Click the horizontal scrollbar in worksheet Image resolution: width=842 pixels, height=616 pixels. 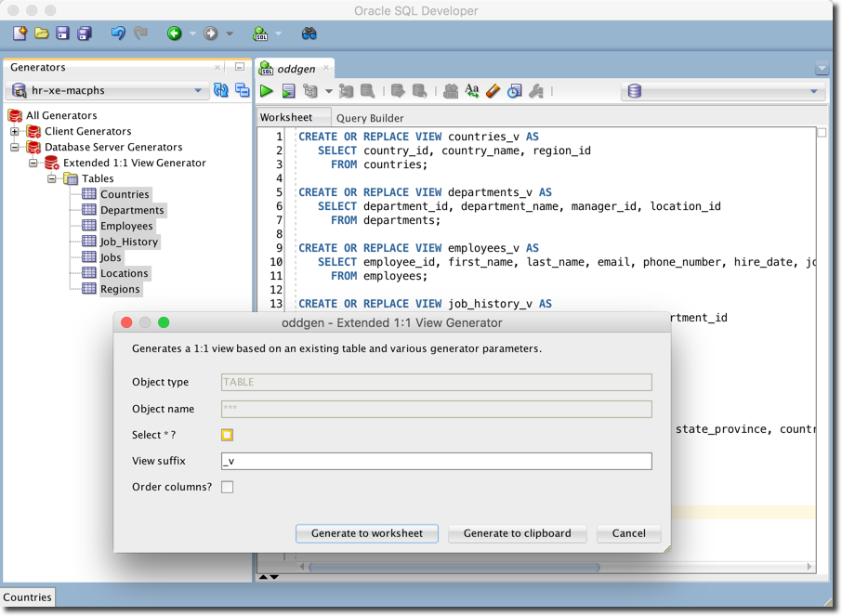click(x=454, y=567)
